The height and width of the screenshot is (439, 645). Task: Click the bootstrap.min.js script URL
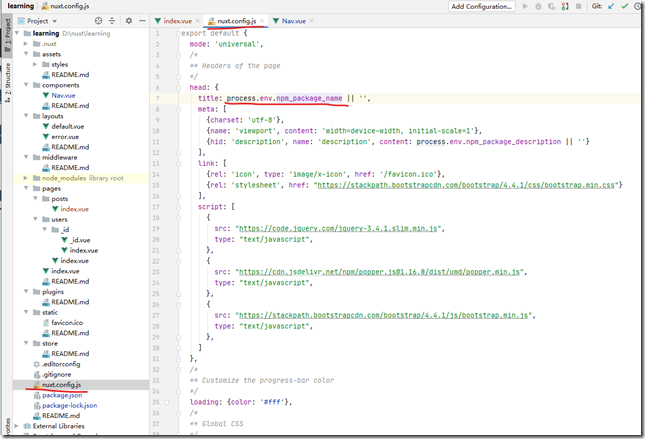click(x=383, y=316)
